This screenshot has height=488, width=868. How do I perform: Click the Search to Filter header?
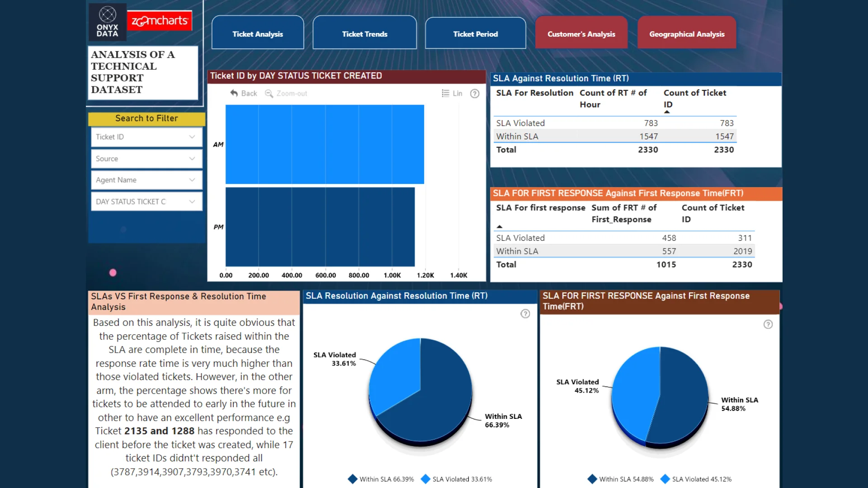(x=146, y=118)
